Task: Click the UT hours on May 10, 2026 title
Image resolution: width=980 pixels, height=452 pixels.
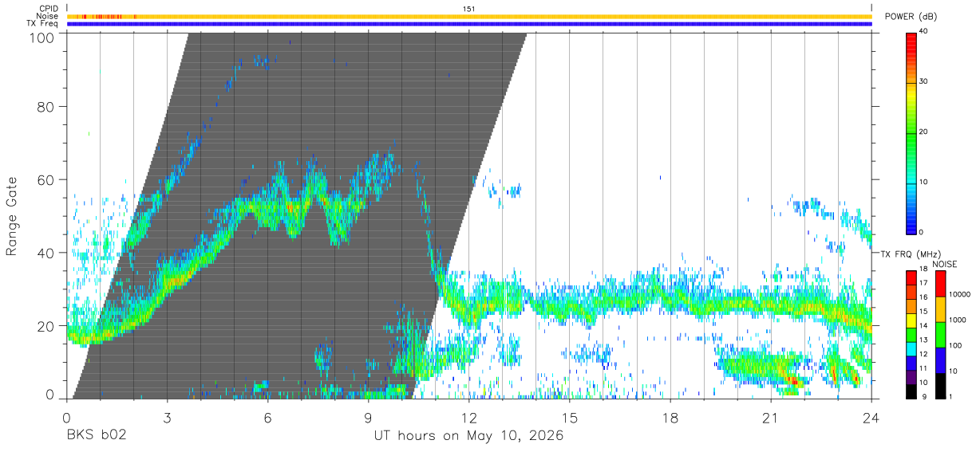Action: tap(469, 436)
